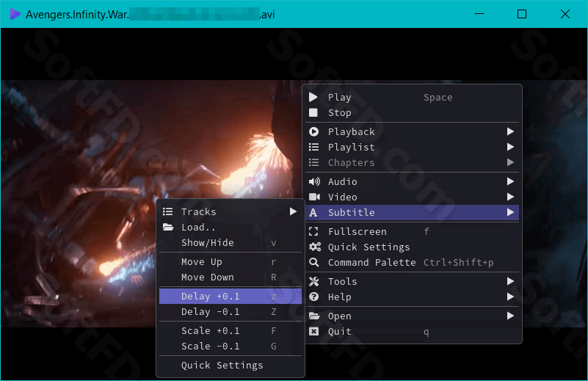Expand the Tracks submenu arrow
The width and height of the screenshot is (588, 381).
[x=293, y=211]
